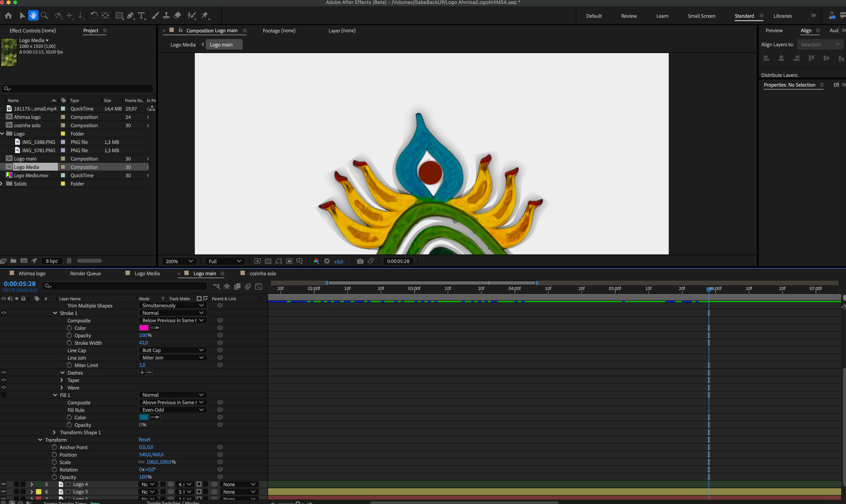The height and width of the screenshot is (504, 846).
Task: Toggle visibility of the Dashes group
Action: tap(4, 373)
